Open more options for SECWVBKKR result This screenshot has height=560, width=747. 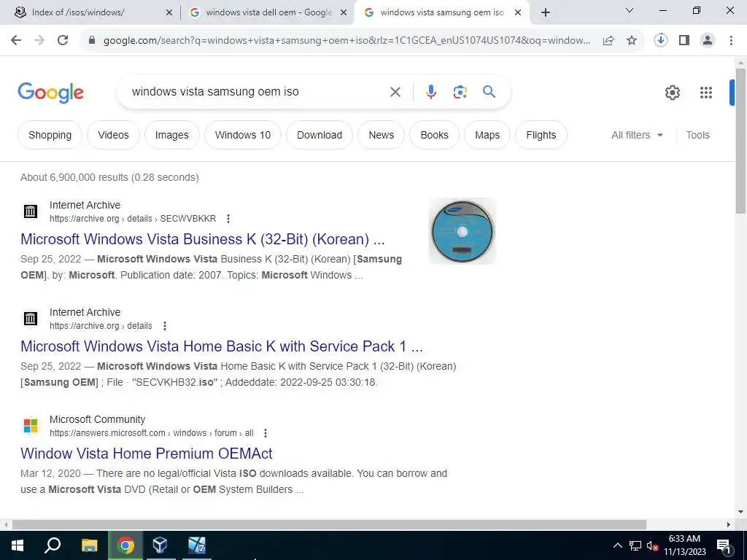click(x=228, y=219)
